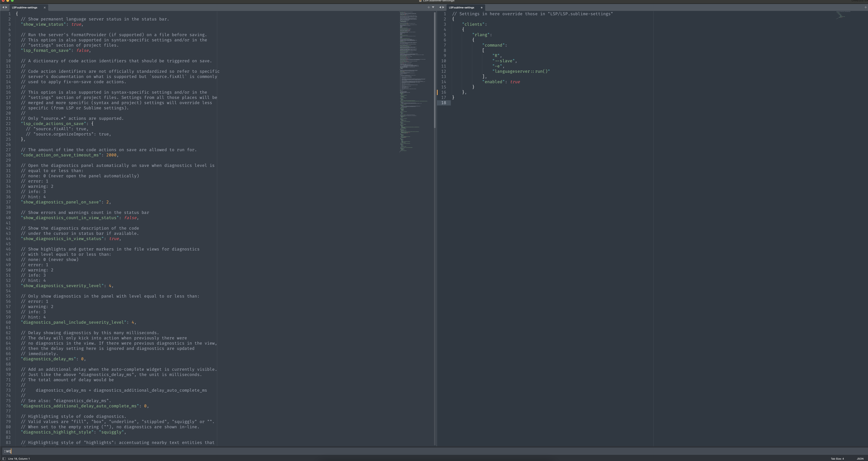Click the left pane's previous-tab arrow
868x461 pixels.
(3, 8)
